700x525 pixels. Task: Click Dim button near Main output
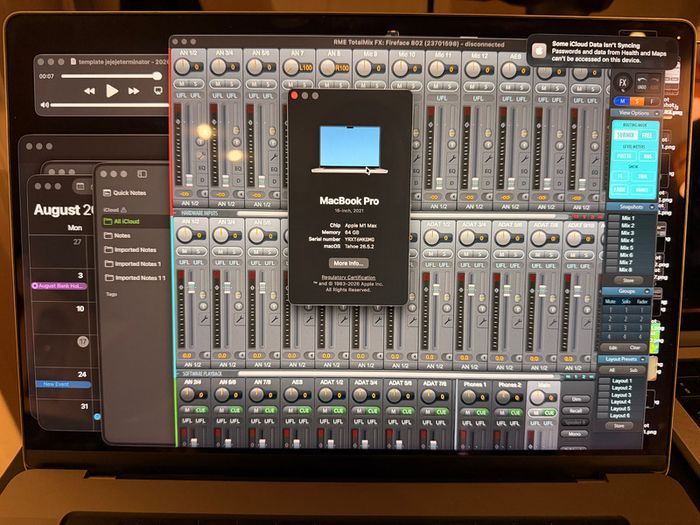point(575,399)
